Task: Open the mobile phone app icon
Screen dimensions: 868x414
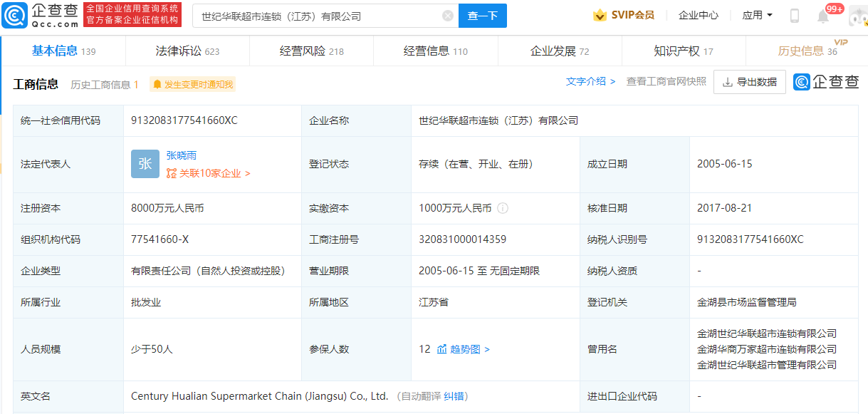Action: (795, 16)
